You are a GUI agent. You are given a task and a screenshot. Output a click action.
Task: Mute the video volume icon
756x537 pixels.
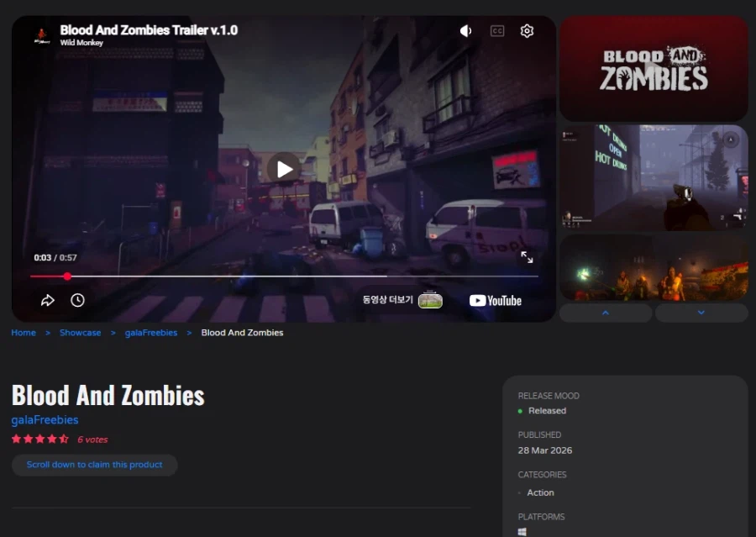click(465, 30)
